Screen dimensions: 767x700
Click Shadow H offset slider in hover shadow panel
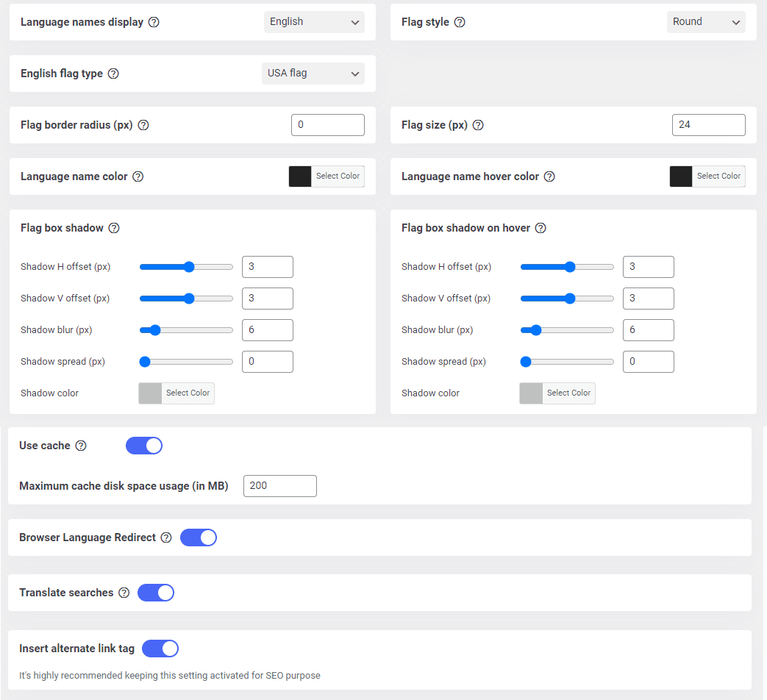[x=567, y=267]
